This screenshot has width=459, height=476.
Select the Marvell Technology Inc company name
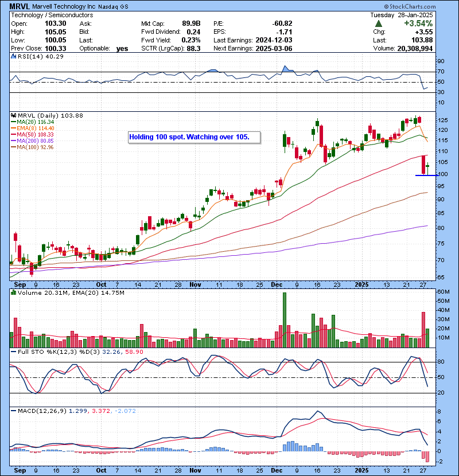pyautogui.click(x=64, y=6)
